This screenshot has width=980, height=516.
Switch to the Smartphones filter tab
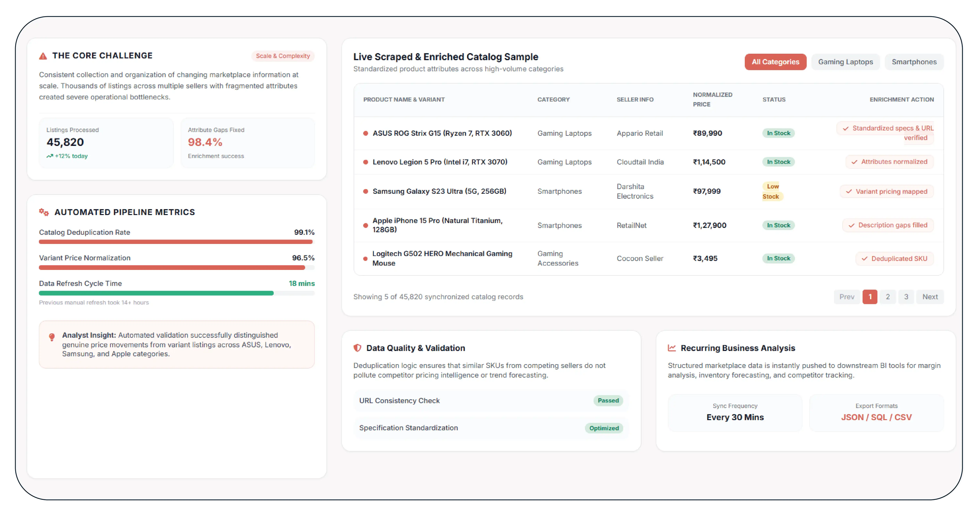coord(914,62)
